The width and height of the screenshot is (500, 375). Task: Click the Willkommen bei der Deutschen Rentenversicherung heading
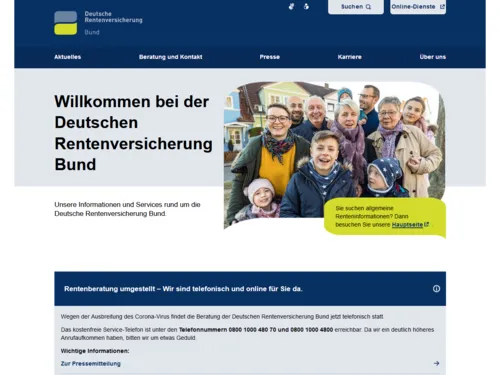[133, 133]
